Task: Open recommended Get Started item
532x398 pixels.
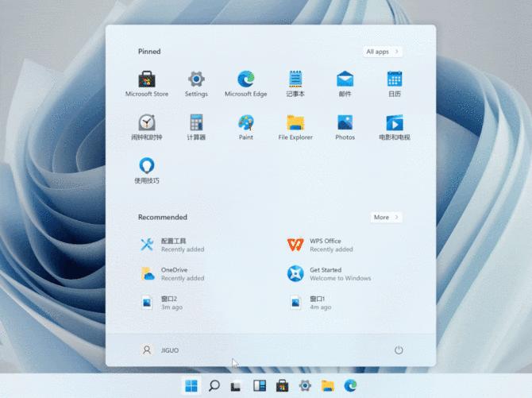Action: pos(329,274)
